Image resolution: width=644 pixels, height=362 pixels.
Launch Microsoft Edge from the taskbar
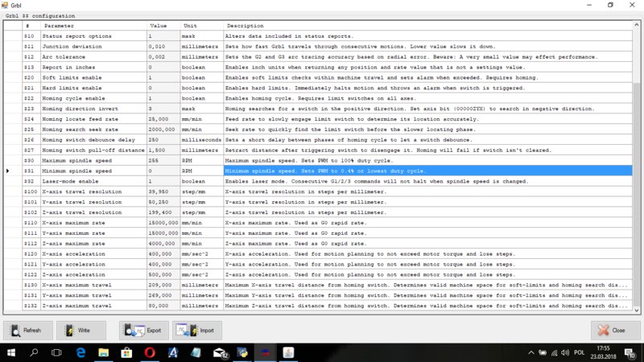(x=80, y=352)
